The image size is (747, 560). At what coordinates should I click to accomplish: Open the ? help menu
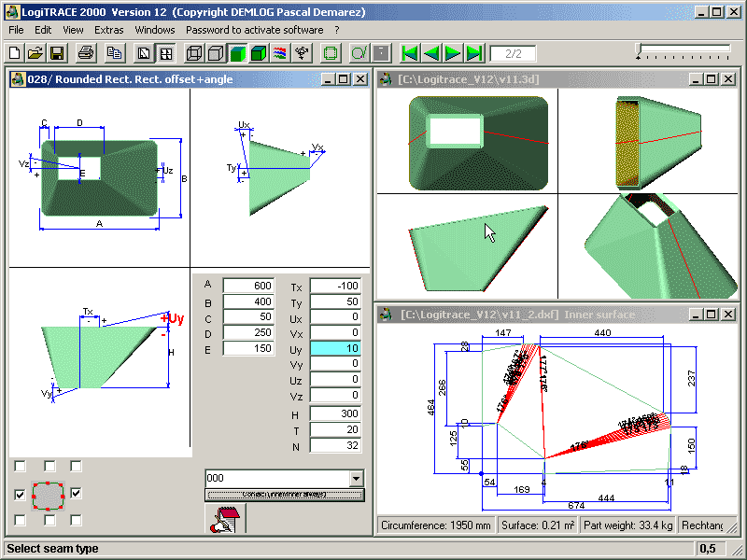click(337, 30)
